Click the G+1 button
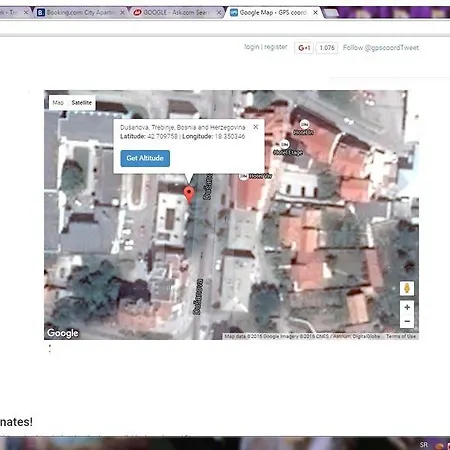The width and height of the screenshot is (450, 450). [x=304, y=48]
